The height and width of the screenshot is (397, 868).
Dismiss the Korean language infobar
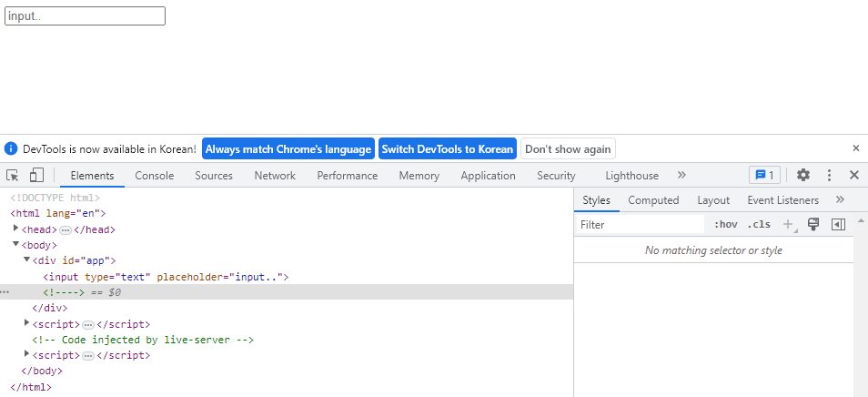[x=856, y=148]
